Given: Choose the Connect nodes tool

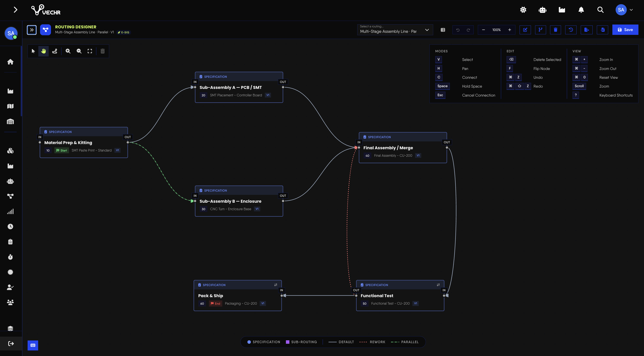Looking at the screenshot, I should pyautogui.click(x=54, y=51).
